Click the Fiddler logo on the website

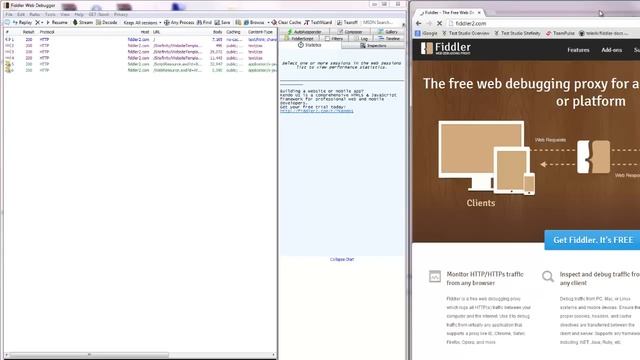[x=445, y=48]
